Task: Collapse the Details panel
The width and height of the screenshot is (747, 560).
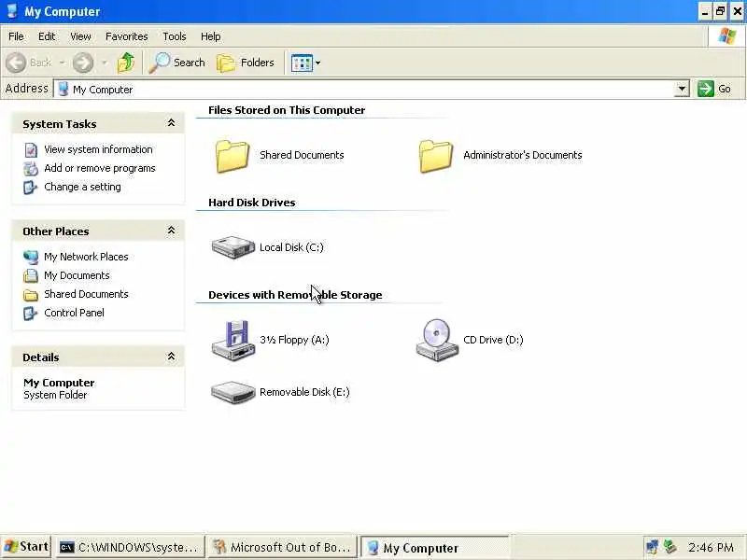Action: click(171, 357)
